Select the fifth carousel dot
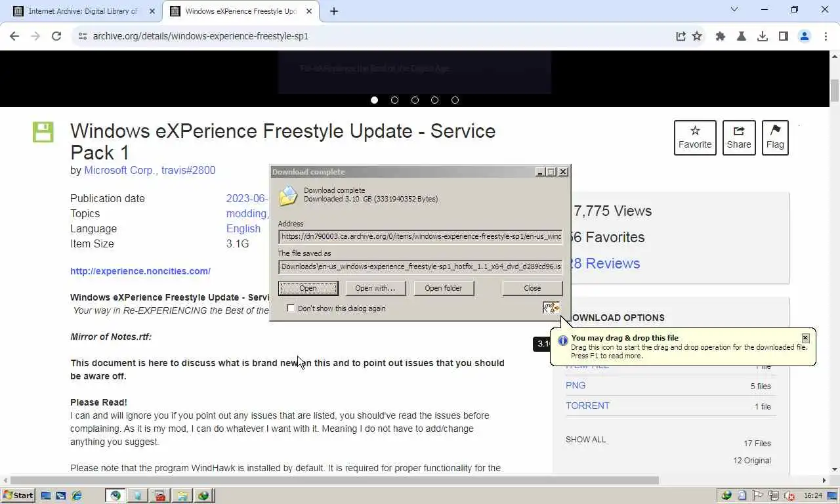Image resolution: width=840 pixels, height=504 pixels. point(455,100)
